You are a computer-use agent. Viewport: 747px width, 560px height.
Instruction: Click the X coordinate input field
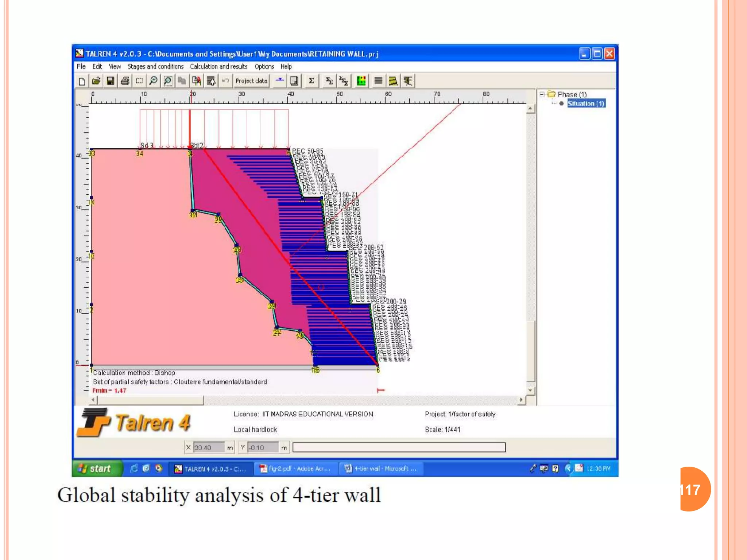point(209,447)
